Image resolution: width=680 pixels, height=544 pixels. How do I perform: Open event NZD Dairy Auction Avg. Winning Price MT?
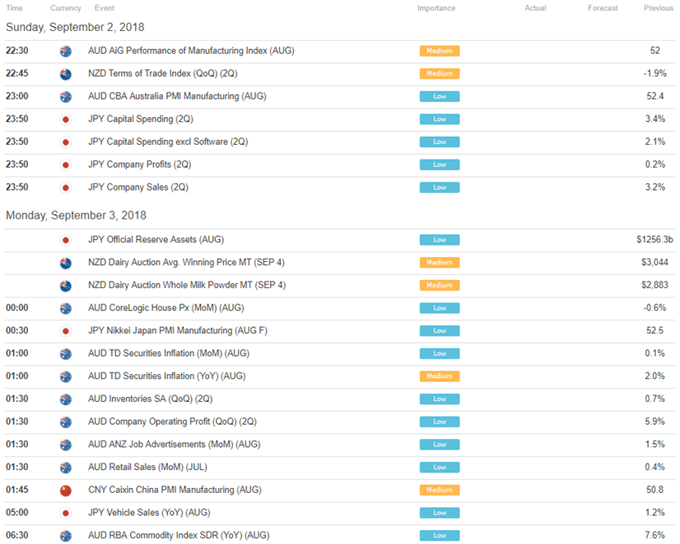point(186,262)
